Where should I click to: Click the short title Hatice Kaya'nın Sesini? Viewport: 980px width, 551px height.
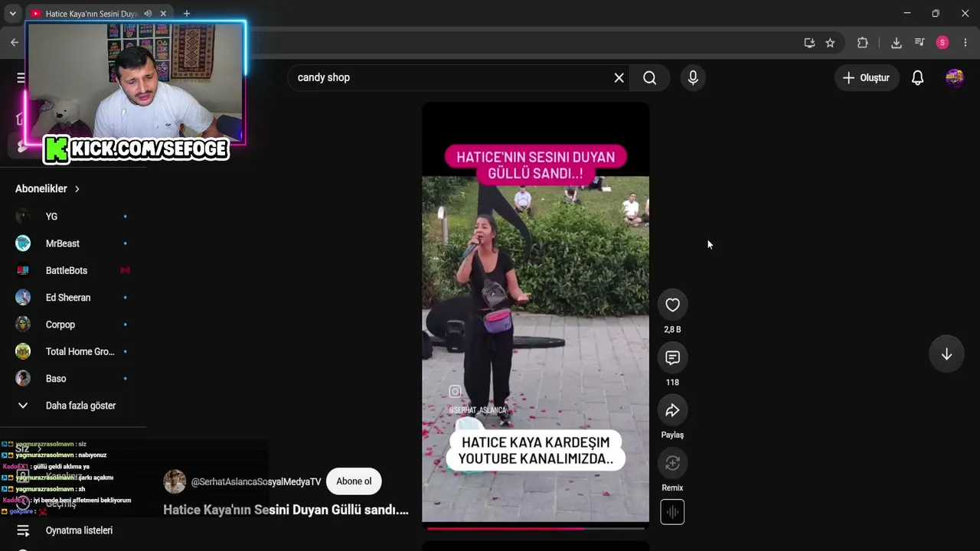point(286,510)
